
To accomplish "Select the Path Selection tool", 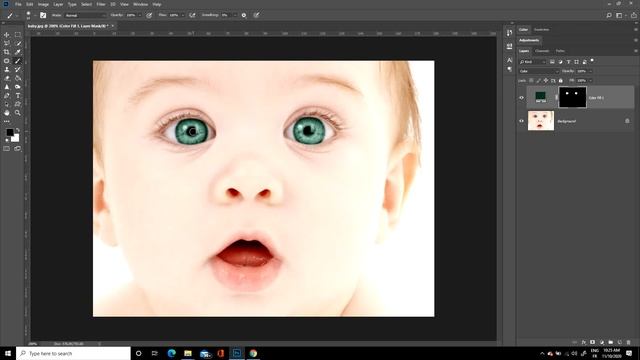I will point(7,104).
